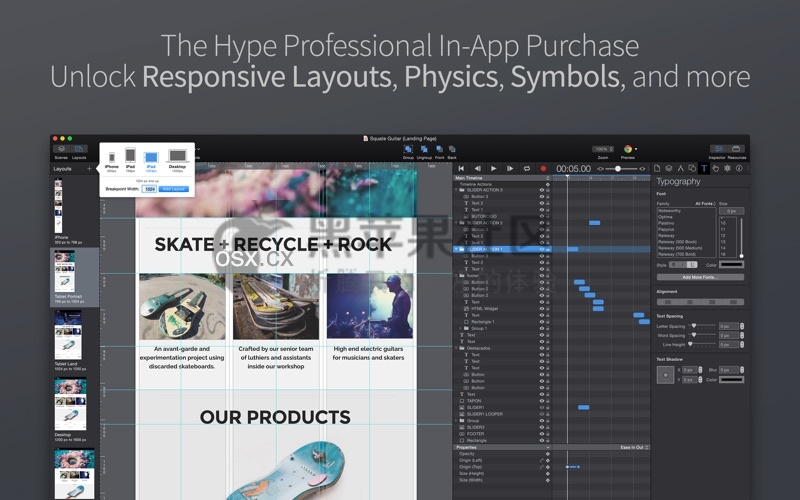Viewport: 800px width, 500px height.
Task: Toggle visibility of SLIDER ACTION 2 group
Action: (x=542, y=223)
